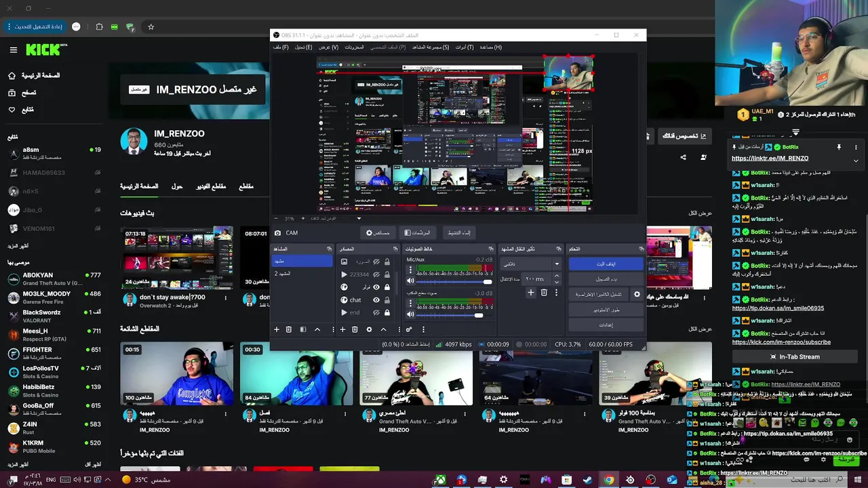Toggle lock on الصورة source
Image resolution: width=868 pixels, height=488 pixels.
coord(387,262)
